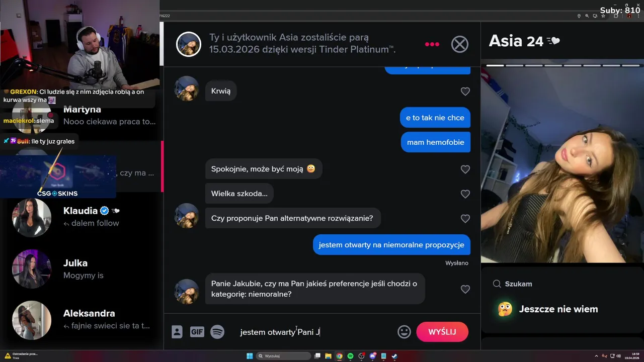The height and width of the screenshot is (362, 644).
Task: Like the message "Krwią" with the heart
Action: point(465,92)
